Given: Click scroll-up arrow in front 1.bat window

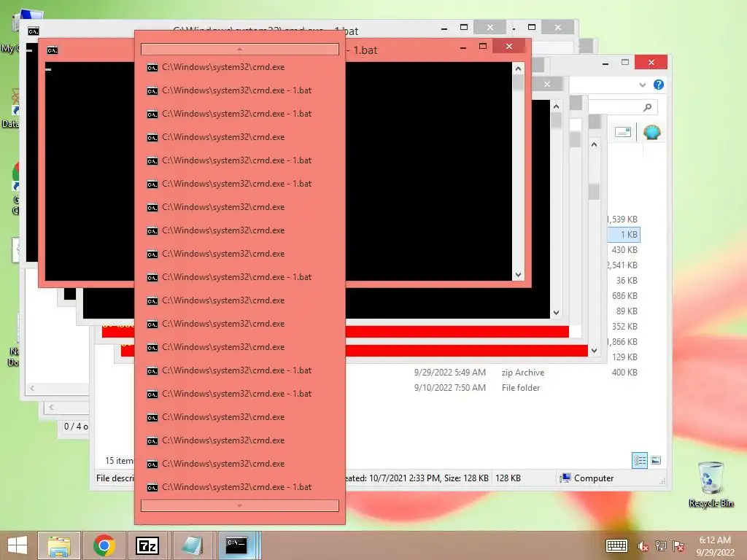Looking at the screenshot, I should click(x=518, y=69).
